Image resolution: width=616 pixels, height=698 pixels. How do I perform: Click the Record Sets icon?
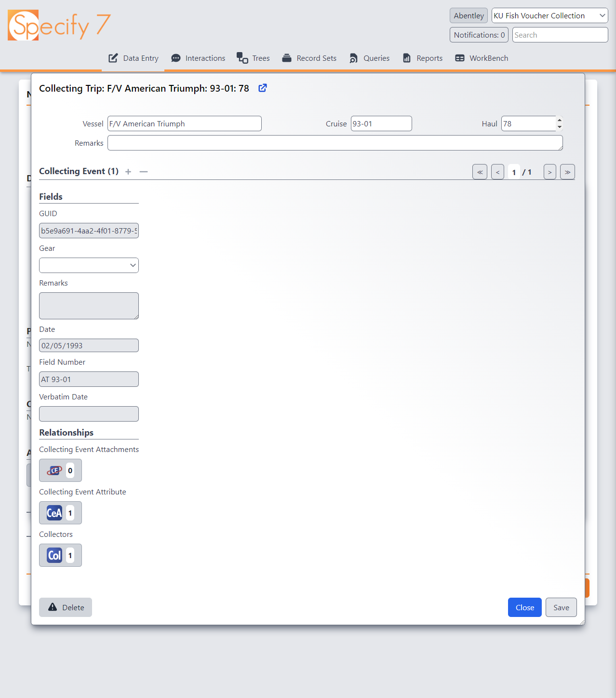click(x=287, y=58)
